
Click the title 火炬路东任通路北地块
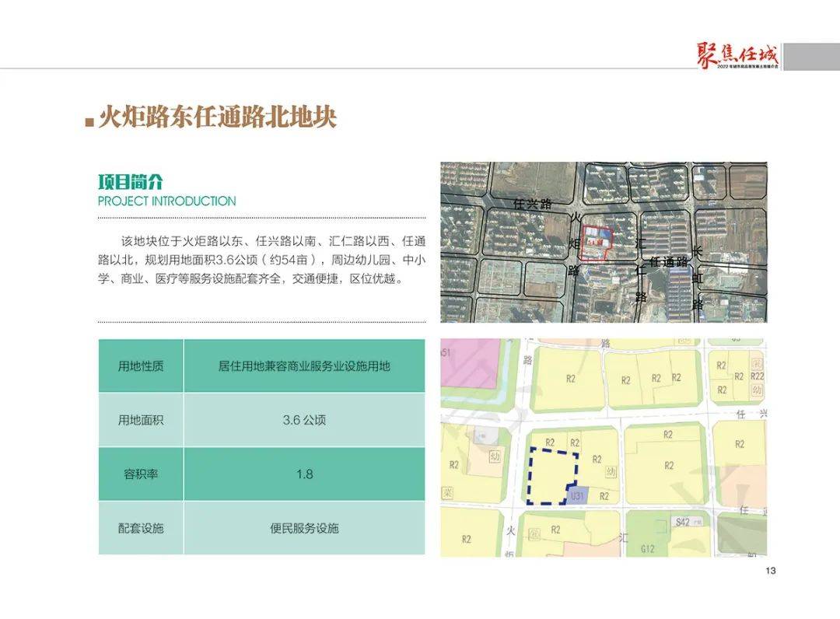pyautogui.click(x=218, y=117)
